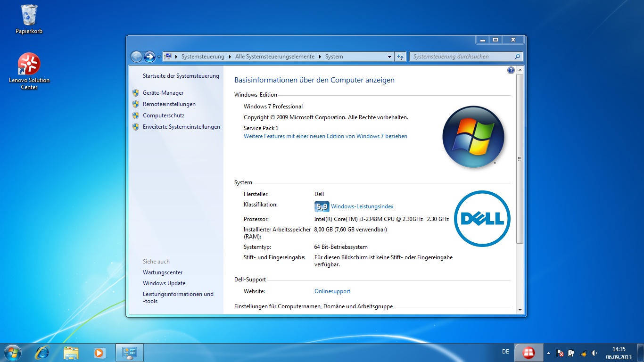The height and width of the screenshot is (362, 644).
Task: Click the power plug tray icon
Action: (x=571, y=353)
